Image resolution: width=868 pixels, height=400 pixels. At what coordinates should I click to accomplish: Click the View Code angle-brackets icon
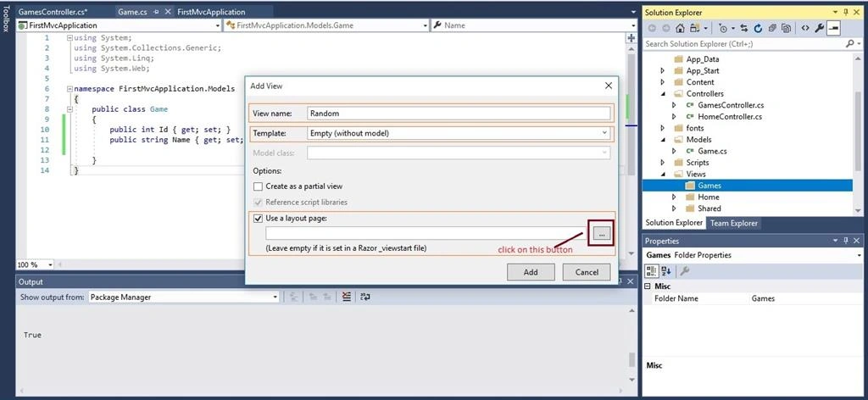pos(805,28)
